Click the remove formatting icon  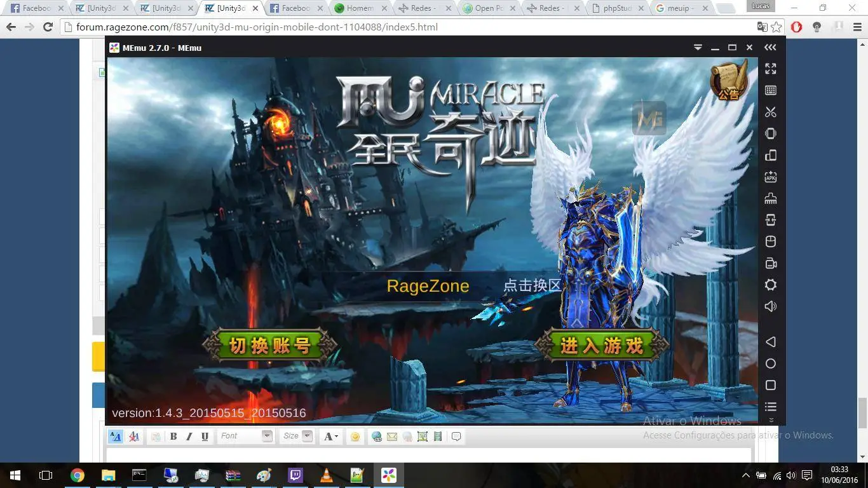click(134, 437)
